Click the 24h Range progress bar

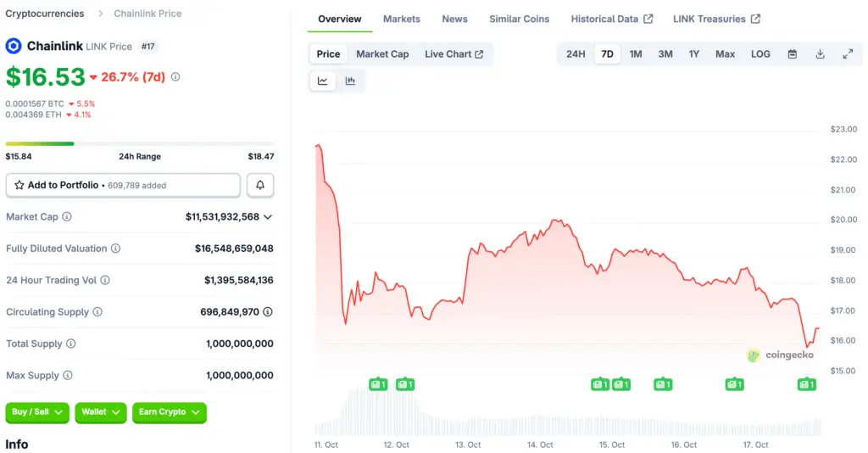[x=140, y=143]
